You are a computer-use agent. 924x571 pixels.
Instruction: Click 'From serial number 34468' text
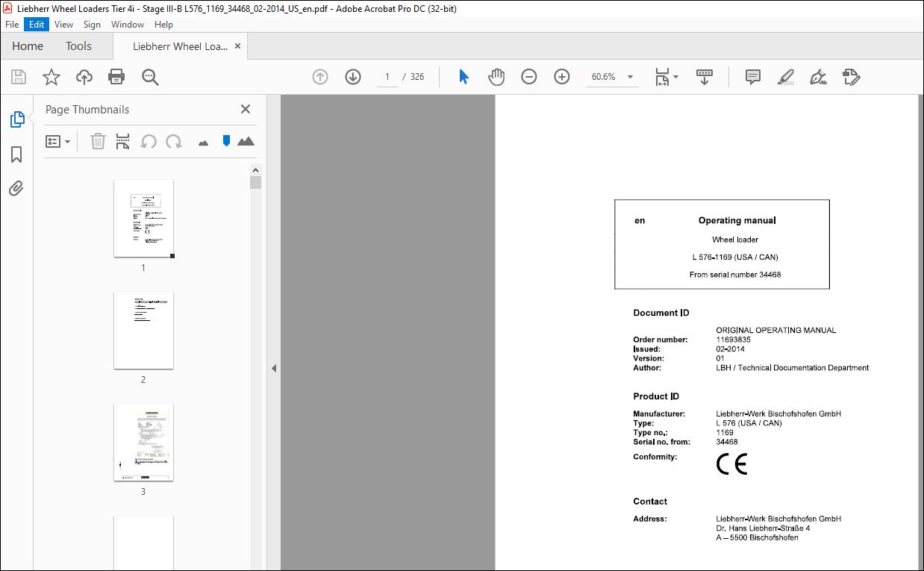pos(735,275)
